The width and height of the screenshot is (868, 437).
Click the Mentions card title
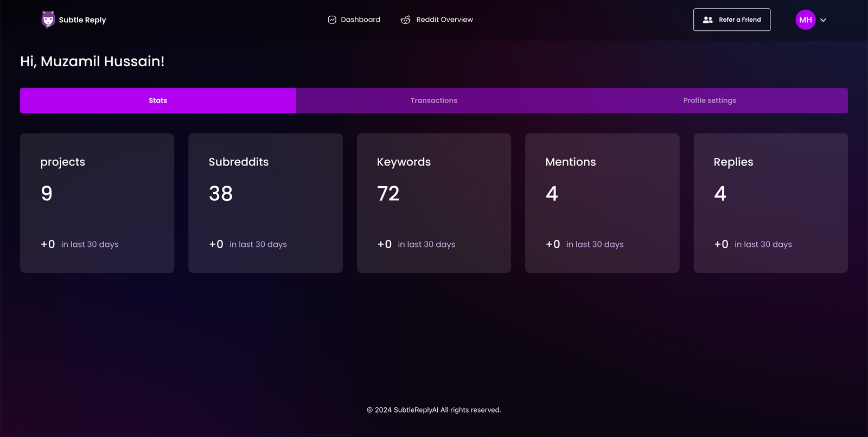tap(571, 162)
